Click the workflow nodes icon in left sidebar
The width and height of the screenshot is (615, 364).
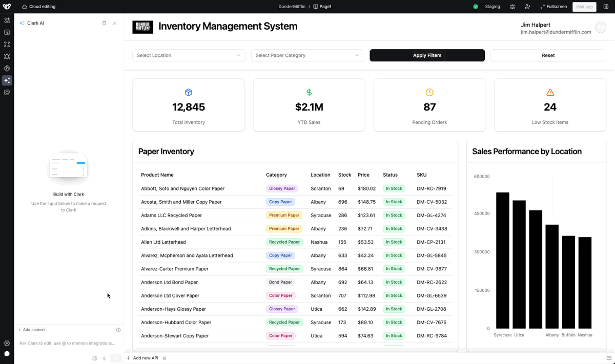(7, 45)
